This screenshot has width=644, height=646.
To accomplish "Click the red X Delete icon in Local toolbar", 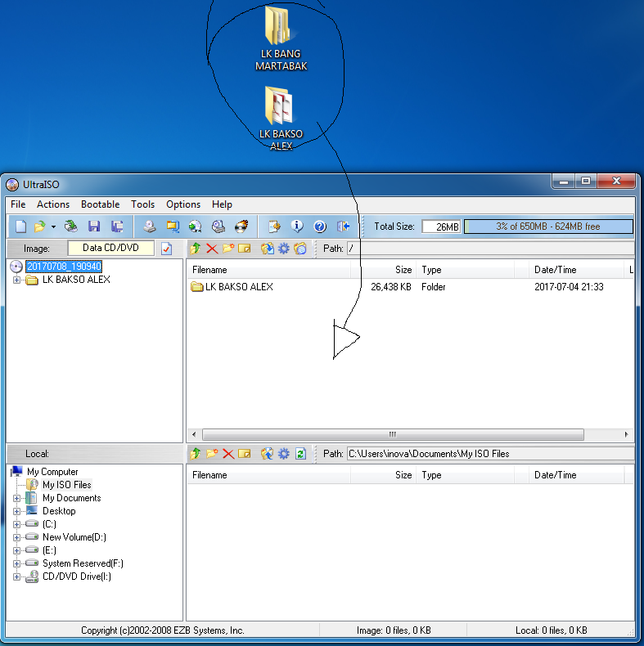I will pos(228,454).
